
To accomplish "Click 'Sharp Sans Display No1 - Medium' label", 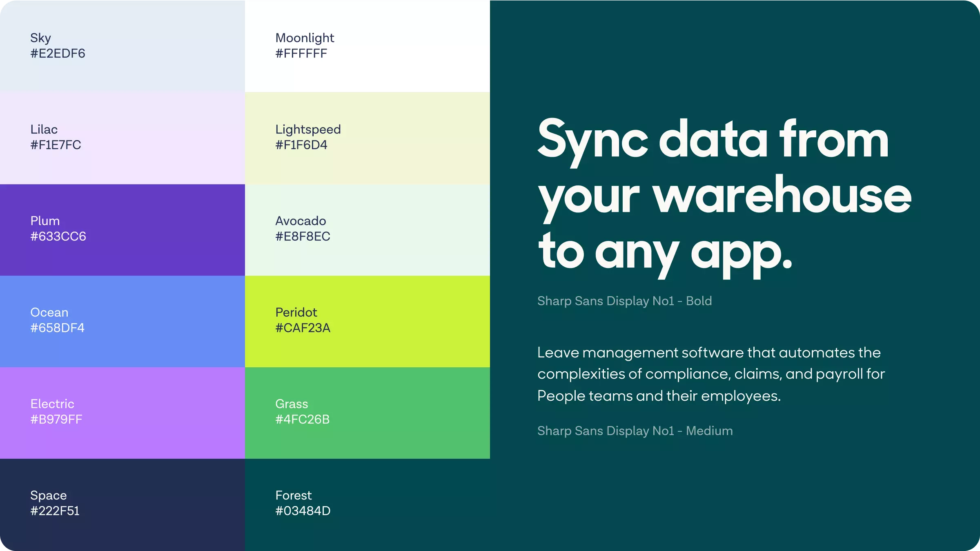I will 635,431.
